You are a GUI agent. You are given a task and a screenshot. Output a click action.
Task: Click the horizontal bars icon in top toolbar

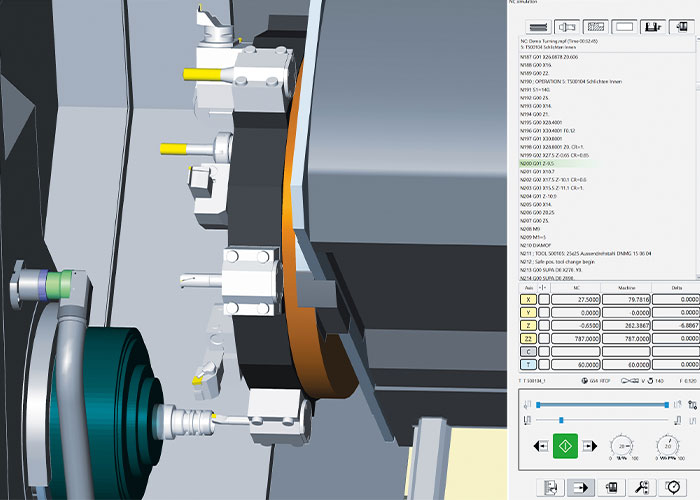pos(538,27)
